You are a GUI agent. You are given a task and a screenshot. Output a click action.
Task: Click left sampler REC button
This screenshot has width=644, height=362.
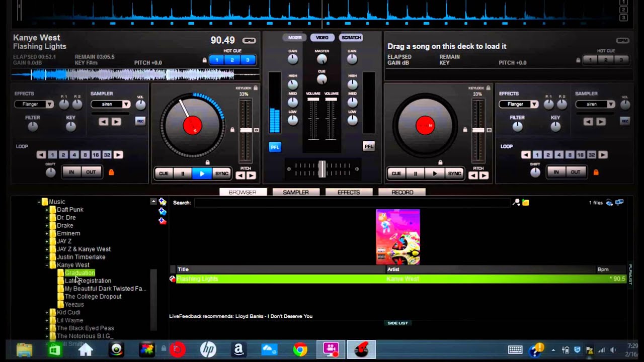tap(140, 121)
